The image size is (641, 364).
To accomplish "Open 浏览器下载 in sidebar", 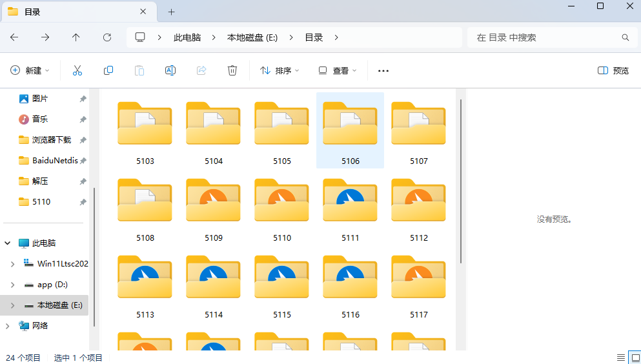I will click(x=44, y=139).
